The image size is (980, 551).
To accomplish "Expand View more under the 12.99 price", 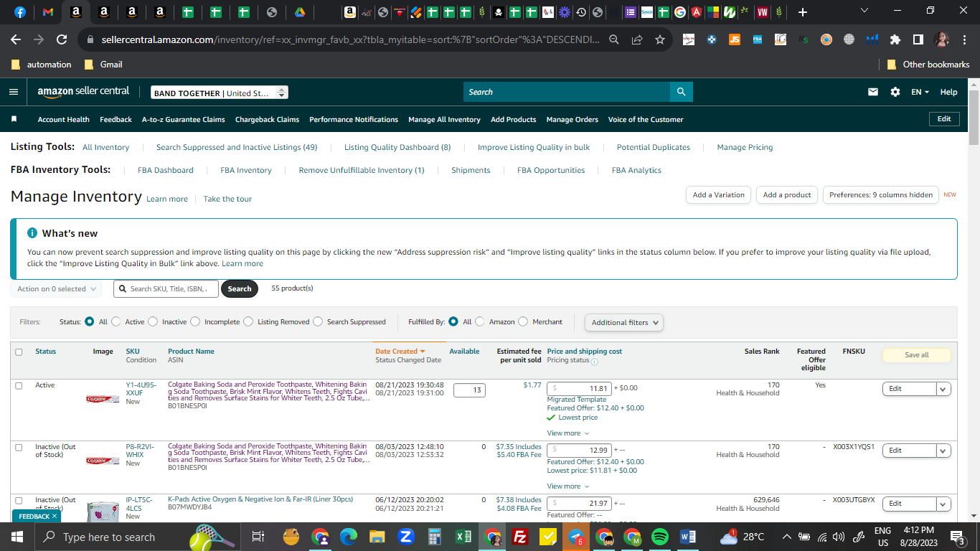I will coord(567,486).
